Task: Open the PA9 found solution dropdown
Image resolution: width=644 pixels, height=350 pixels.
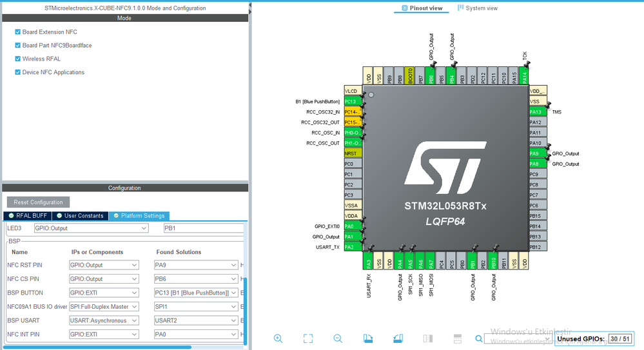Action: point(196,265)
